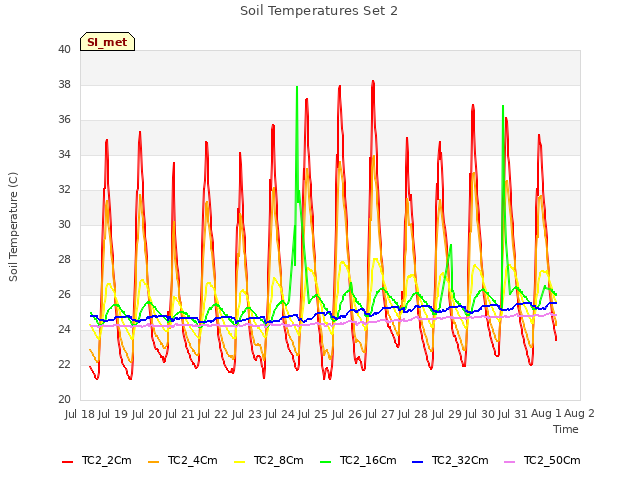The height and width of the screenshot is (480, 640).
Task: Click the Jul 27 x-axis date label
Action: point(380,414)
